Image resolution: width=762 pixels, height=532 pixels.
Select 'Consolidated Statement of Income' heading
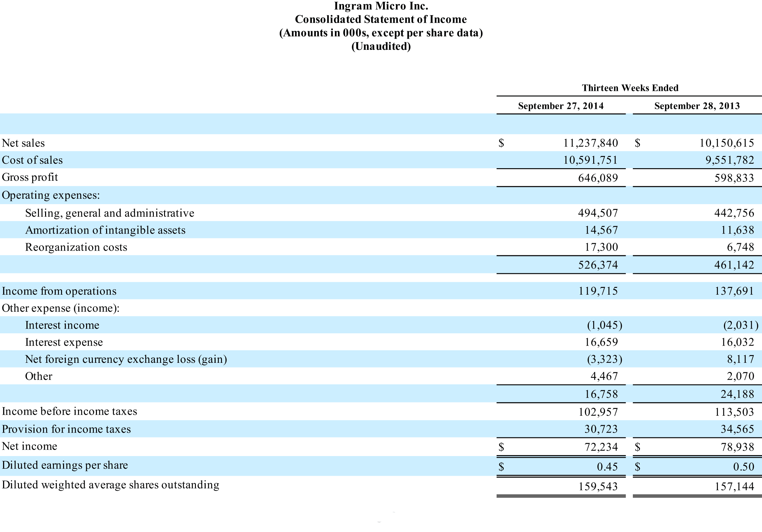coord(381,19)
